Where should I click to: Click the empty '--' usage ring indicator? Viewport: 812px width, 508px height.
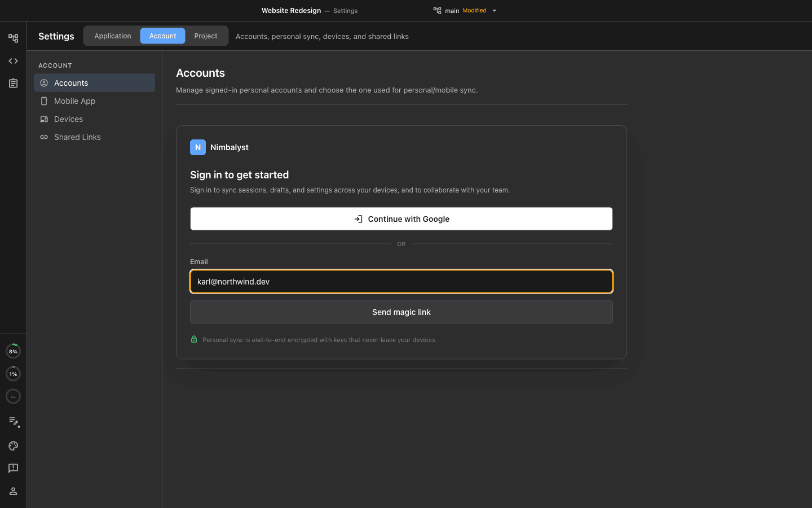point(13,396)
